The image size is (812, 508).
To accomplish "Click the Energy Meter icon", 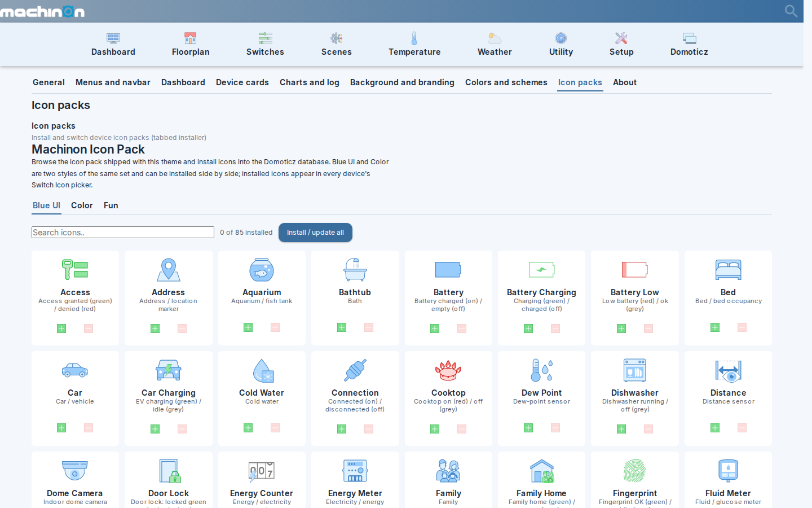I will point(355,471).
